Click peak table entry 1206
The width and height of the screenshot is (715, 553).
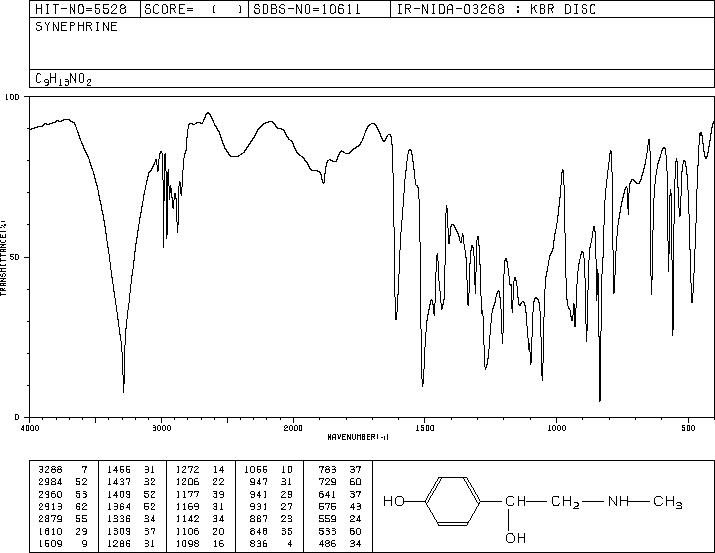point(187,481)
